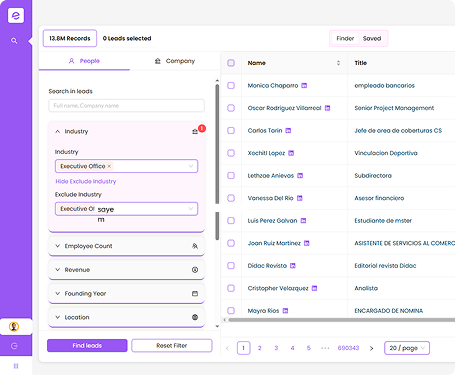Open Luis Perez Galvan's LinkedIn icon
The height and width of the screenshot is (375, 455).
click(303, 221)
